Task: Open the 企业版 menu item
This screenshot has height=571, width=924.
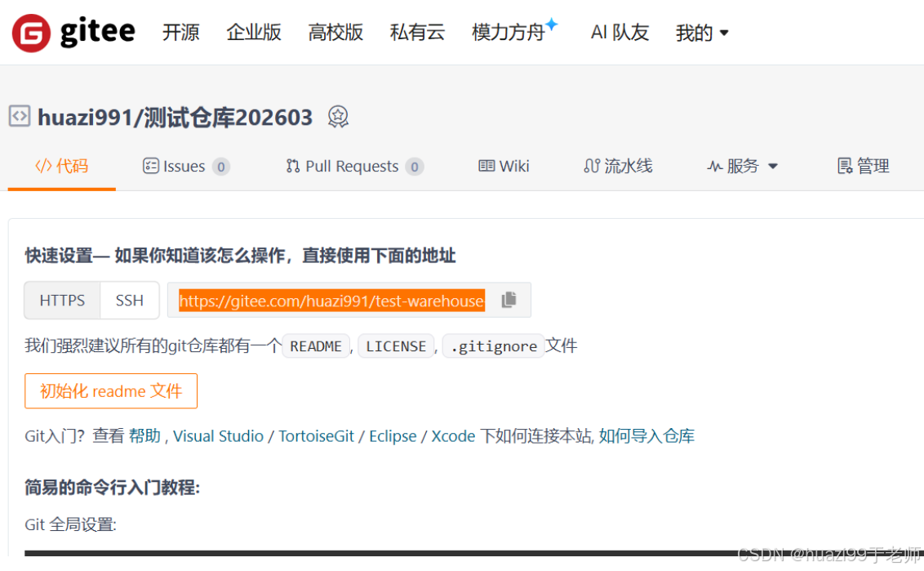Action: [254, 33]
